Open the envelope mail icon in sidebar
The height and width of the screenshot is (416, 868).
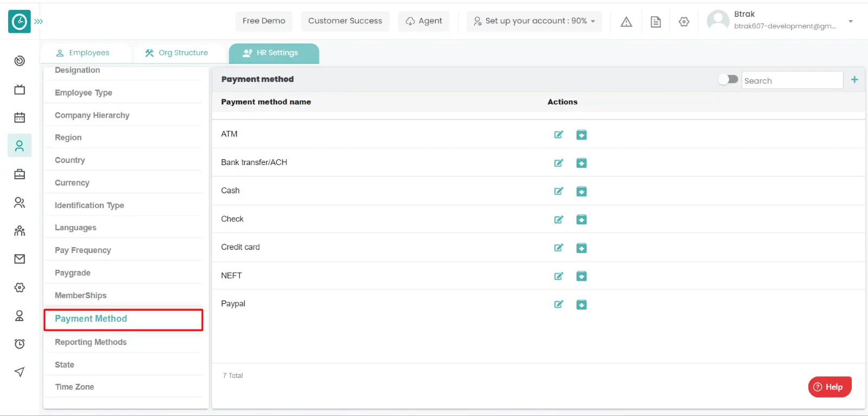click(20, 259)
